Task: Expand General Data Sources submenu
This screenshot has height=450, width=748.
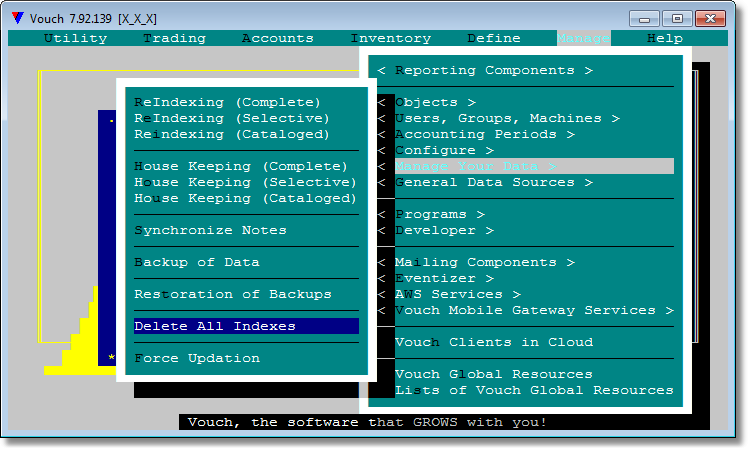Action: (485, 182)
